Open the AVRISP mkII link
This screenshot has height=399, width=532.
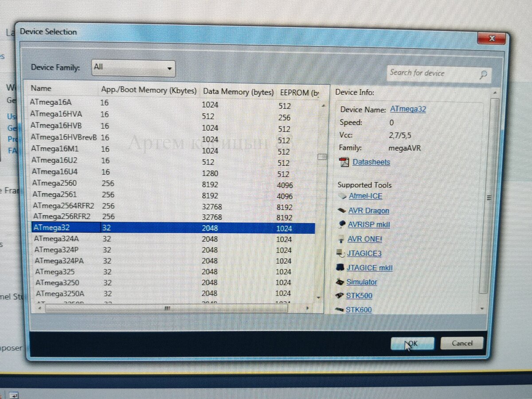(369, 225)
